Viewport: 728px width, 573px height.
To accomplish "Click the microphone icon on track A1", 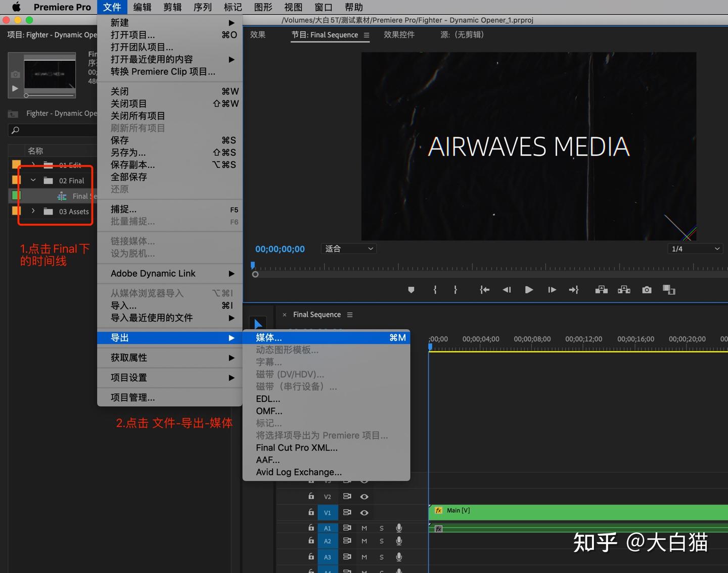I will (399, 527).
